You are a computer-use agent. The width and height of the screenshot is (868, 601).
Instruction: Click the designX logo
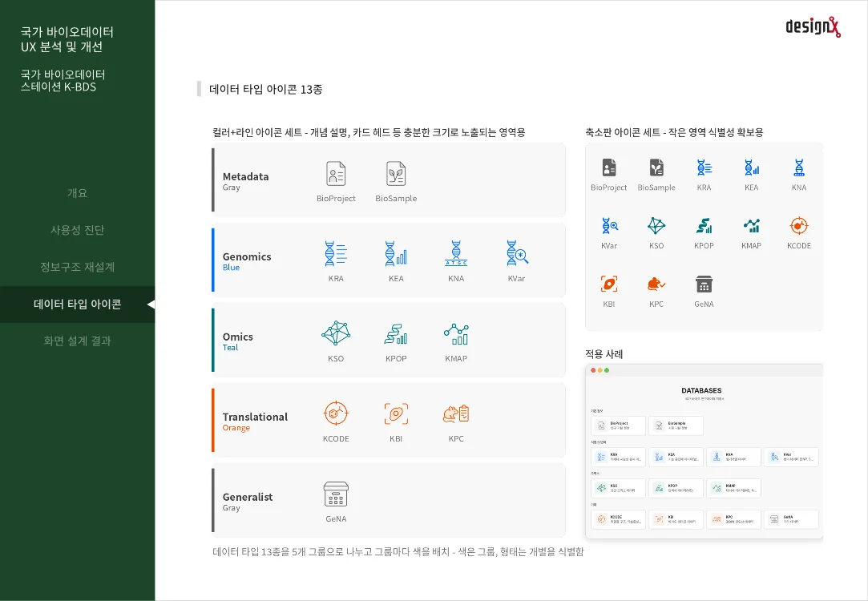(813, 26)
